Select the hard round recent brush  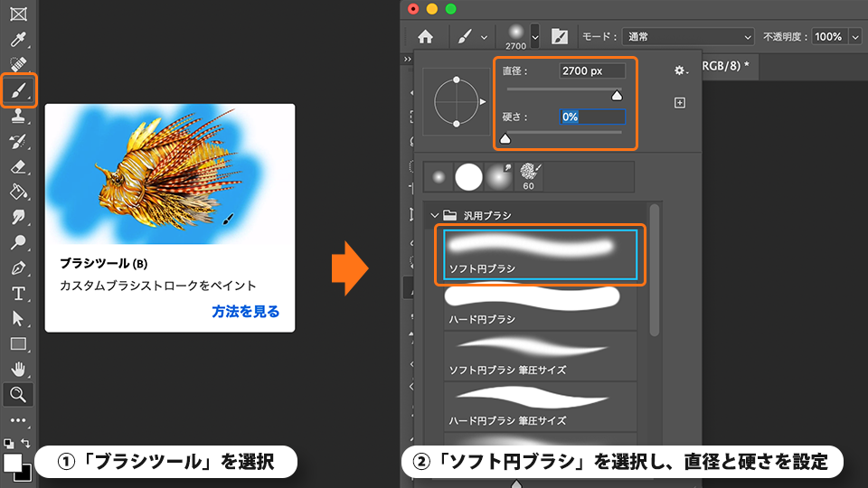468,177
